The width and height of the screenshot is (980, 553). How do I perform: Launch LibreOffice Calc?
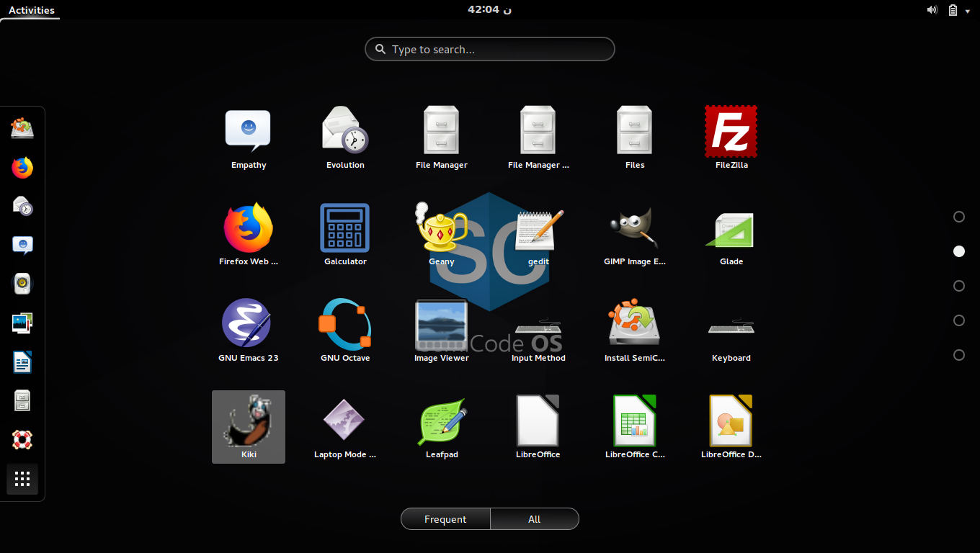[x=635, y=427]
